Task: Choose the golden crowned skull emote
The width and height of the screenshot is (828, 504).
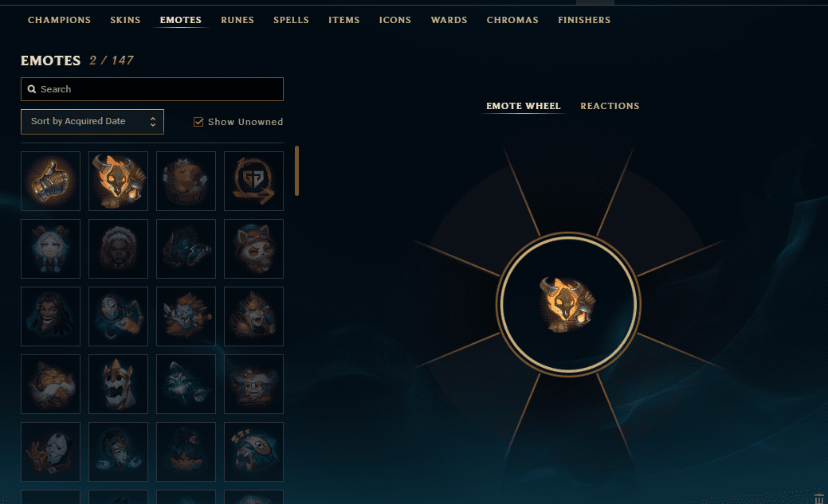Action: tap(118, 384)
